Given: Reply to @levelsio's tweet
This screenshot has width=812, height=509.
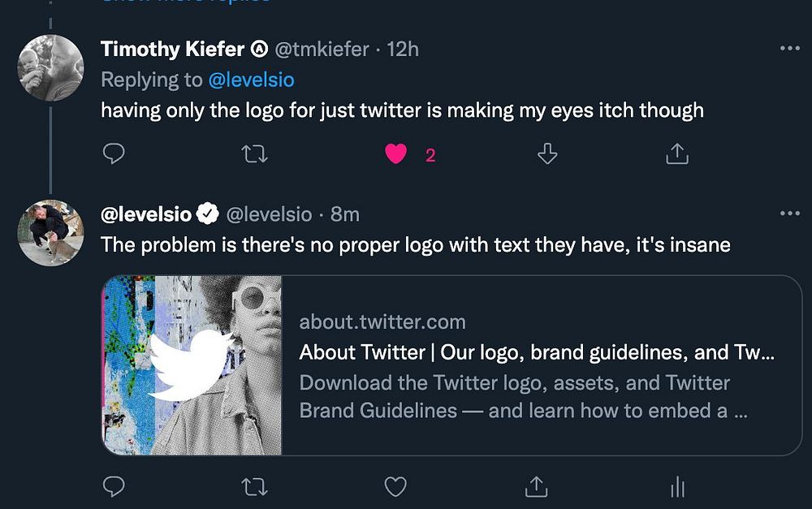Looking at the screenshot, I should (x=114, y=486).
